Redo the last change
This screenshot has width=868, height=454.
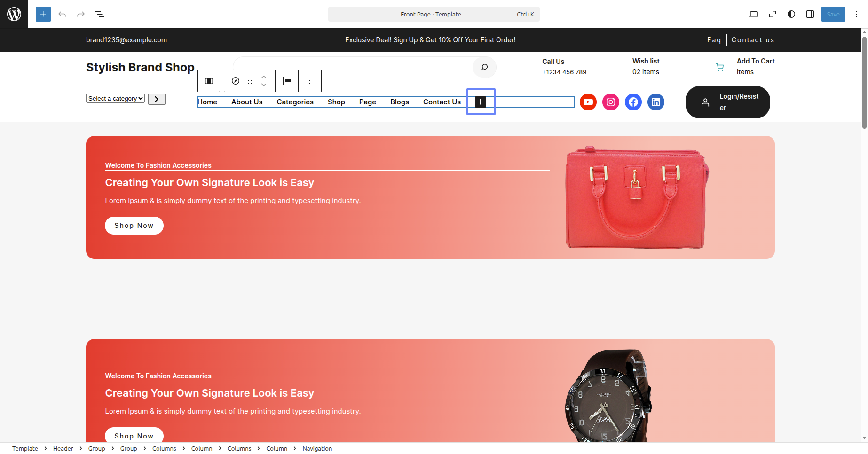pos(81,14)
